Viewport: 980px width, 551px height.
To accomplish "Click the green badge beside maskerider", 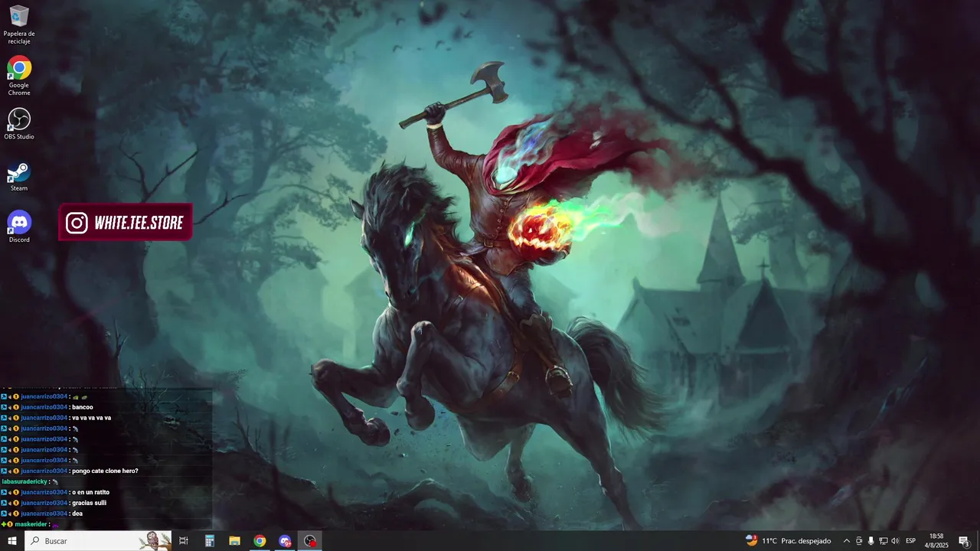I will [4, 524].
